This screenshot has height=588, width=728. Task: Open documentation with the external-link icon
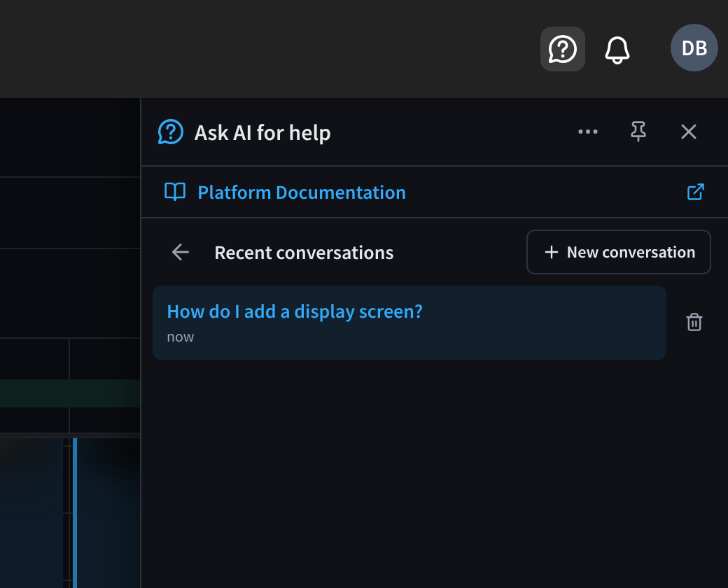pyautogui.click(x=696, y=192)
